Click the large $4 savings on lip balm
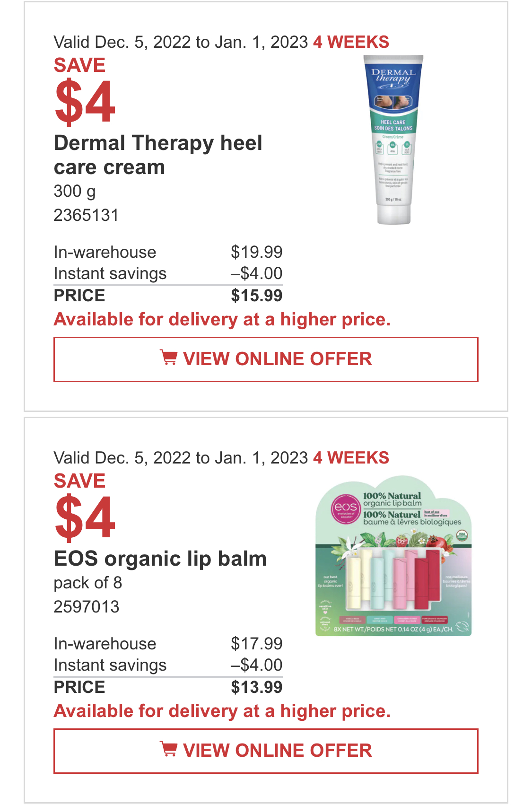This screenshot has height=805, width=532. tap(85, 517)
